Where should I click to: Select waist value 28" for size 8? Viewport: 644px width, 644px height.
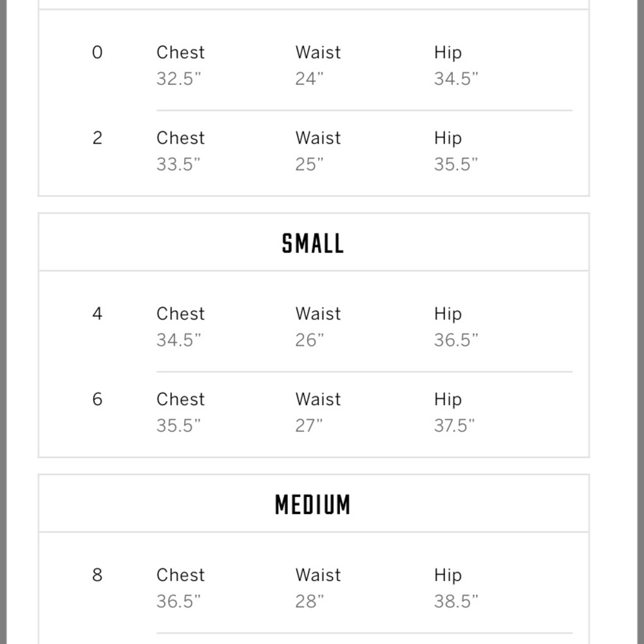click(x=310, y=601)
